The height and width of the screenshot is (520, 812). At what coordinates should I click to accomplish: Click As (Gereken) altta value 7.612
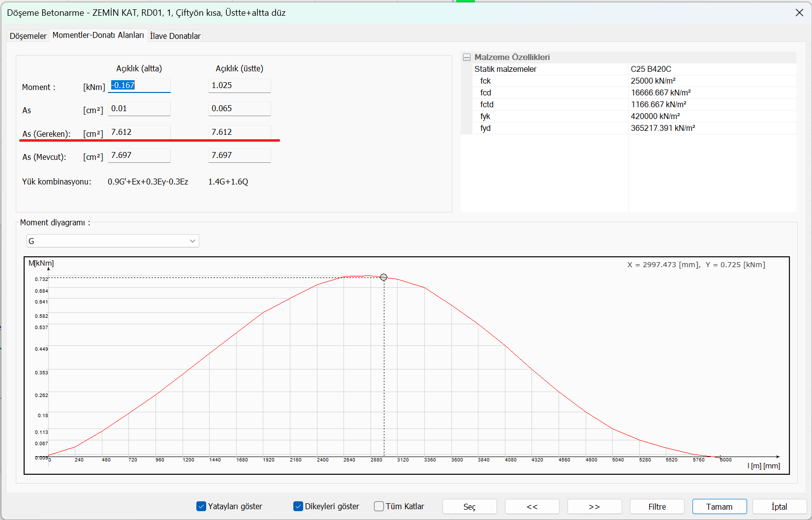pyautogui.click(x=139, y=132)
